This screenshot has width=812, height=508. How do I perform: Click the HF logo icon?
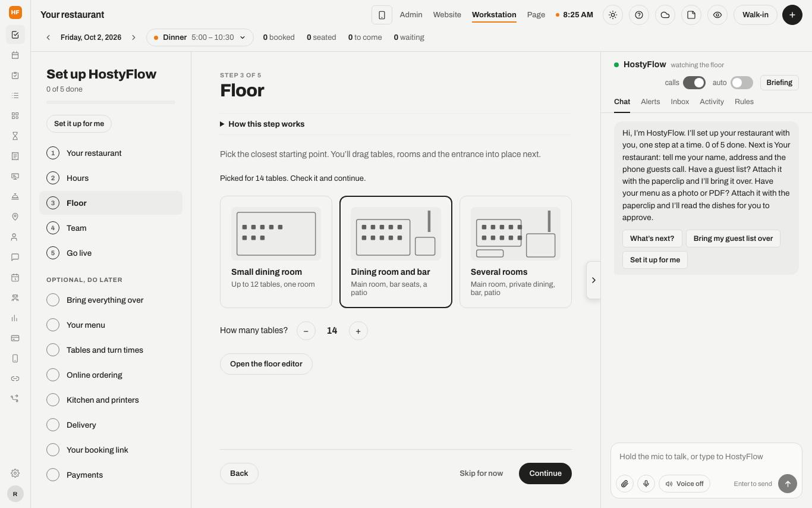(15, 12)
